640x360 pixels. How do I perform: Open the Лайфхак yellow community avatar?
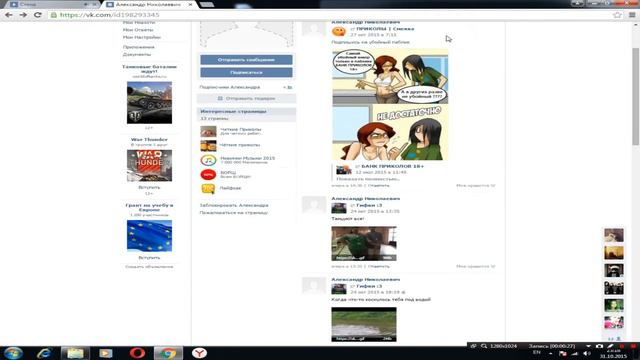point(208,188)
